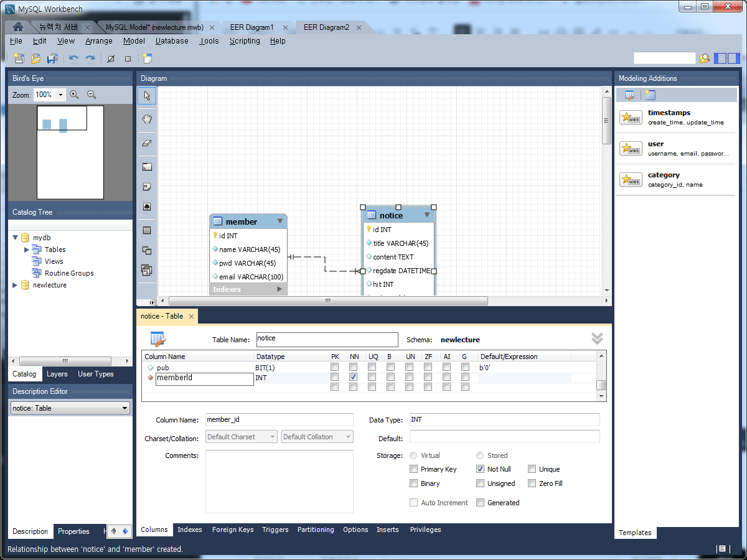The image size is (747, 560).
Task: Open the Zoom percentage dropdown
Action: pos(60,95)
